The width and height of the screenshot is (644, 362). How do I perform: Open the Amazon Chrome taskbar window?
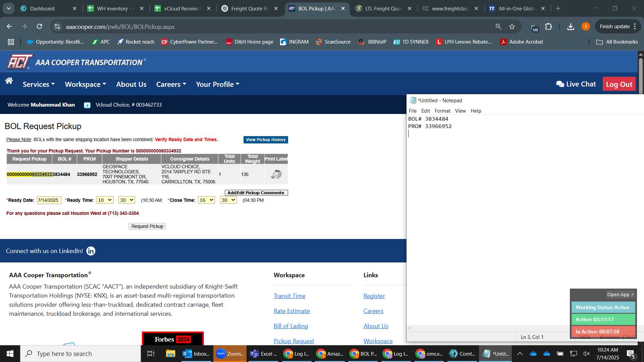(330, 354)
